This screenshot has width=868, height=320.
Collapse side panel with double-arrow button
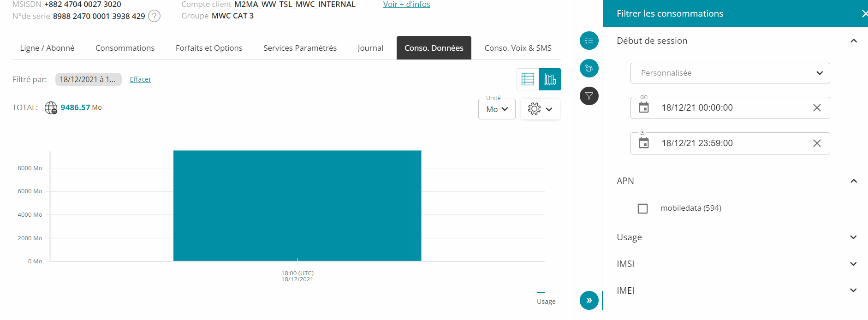tap(589, 300)
